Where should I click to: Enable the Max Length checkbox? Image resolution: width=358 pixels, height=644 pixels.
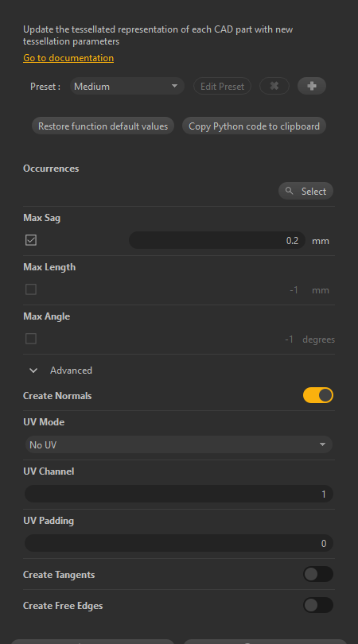point(31,289)
